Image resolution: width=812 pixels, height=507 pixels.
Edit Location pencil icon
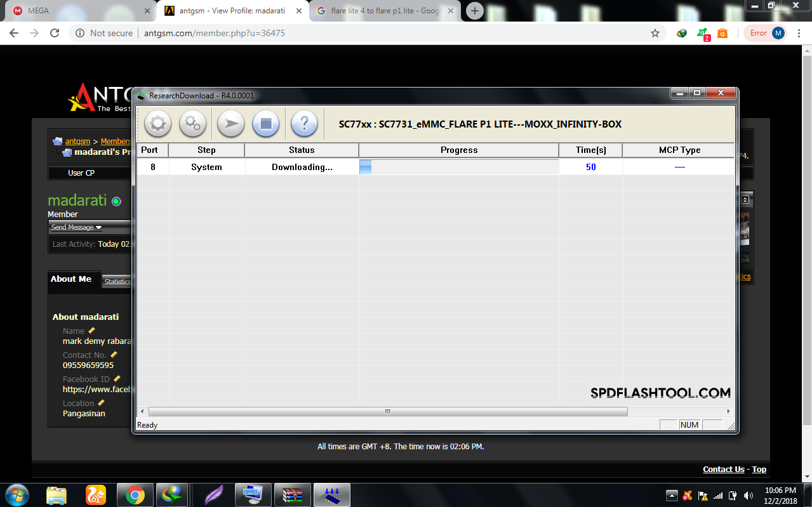(x=101, y=403)
